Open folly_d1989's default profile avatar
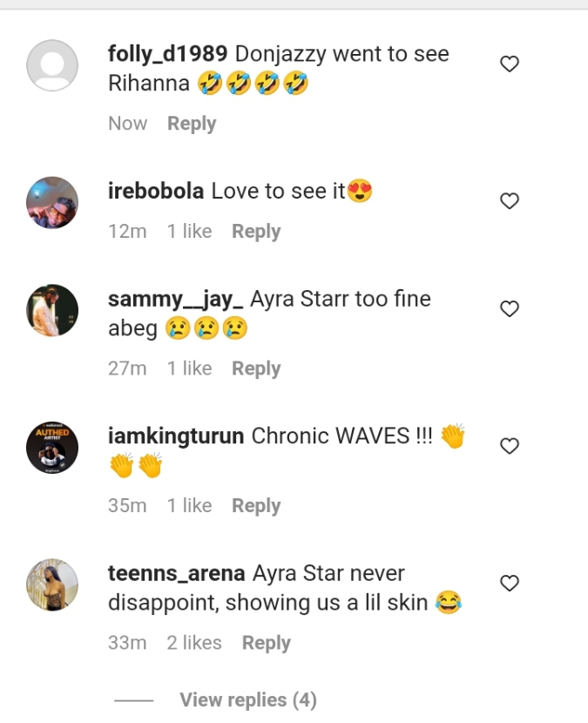Viewport: 588px width, 723px height. coord(52,65)
